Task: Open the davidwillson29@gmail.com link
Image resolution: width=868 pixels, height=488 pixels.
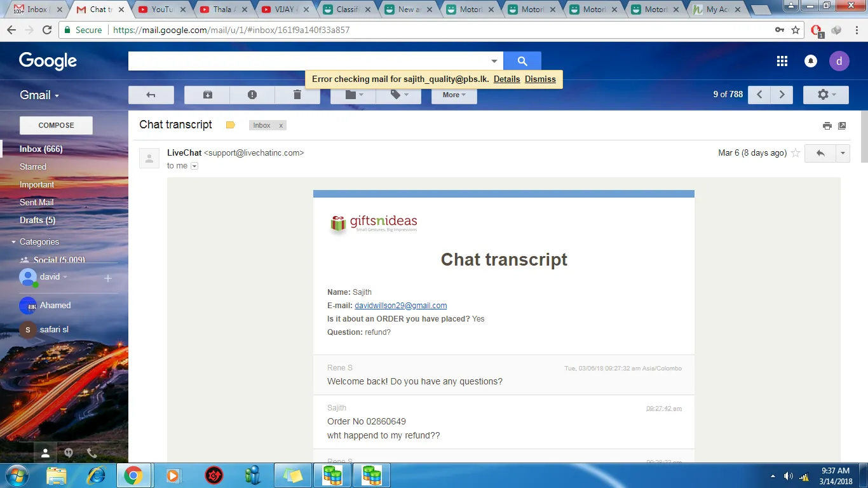Action: [400, 306]
